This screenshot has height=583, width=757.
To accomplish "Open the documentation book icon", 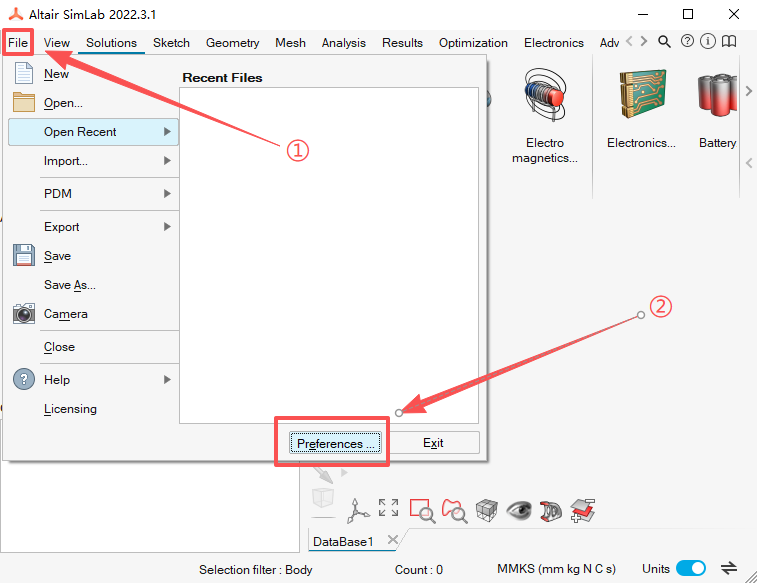I will 729,41.
